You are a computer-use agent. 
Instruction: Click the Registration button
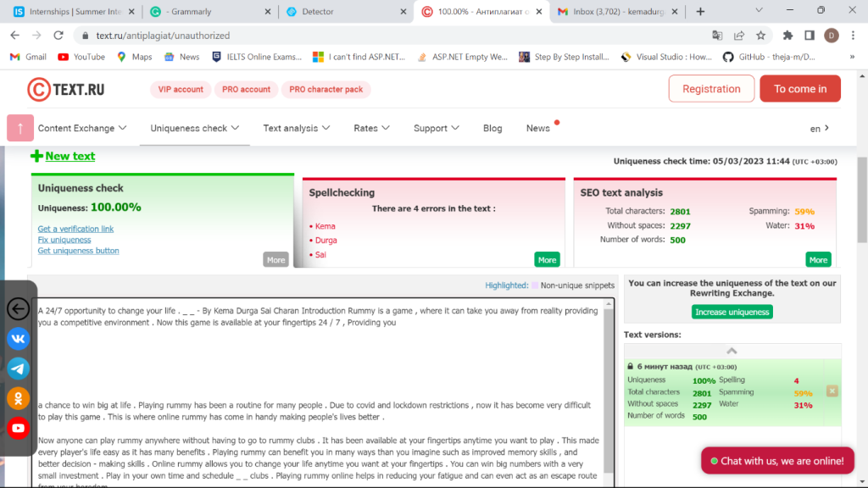[710, 89]
